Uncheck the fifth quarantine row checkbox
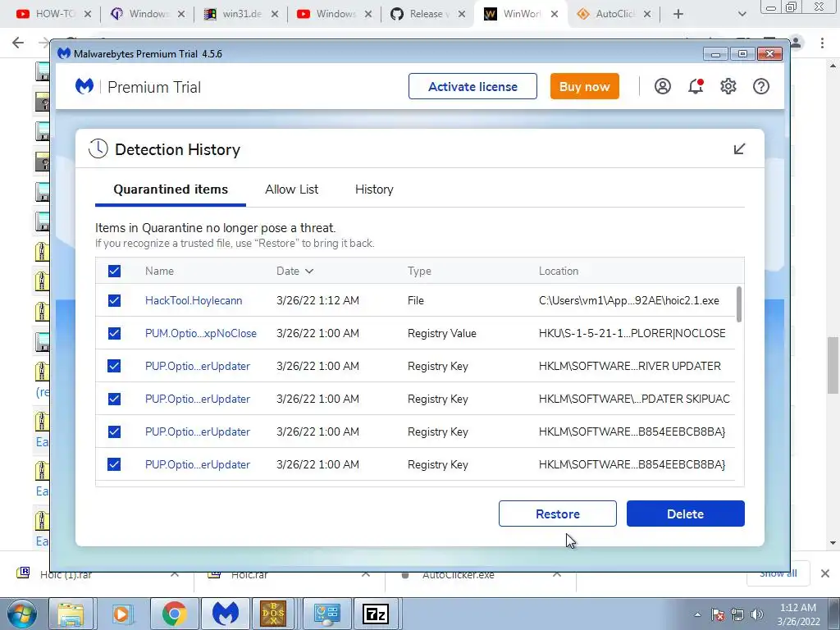This screenshot has width=840, height=630. (114, 431)
